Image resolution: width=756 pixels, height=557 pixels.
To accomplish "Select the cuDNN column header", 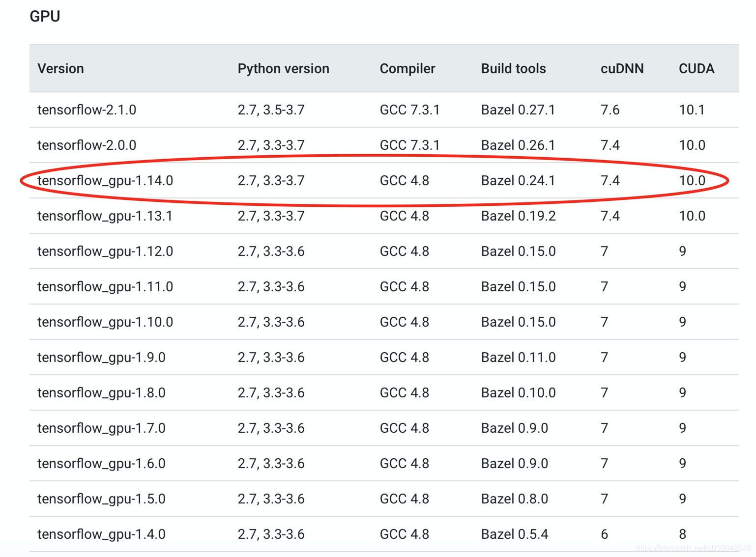I will [622, 68].
